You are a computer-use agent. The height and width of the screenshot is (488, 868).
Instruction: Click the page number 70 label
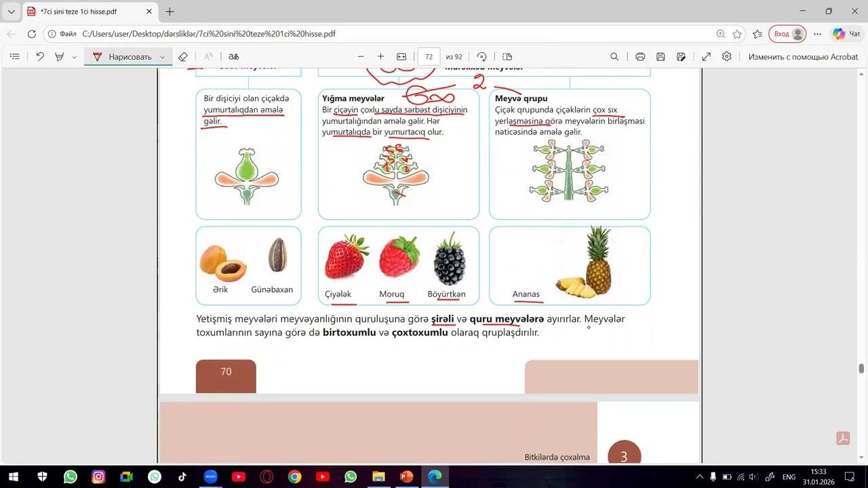[x=226, y=371]
